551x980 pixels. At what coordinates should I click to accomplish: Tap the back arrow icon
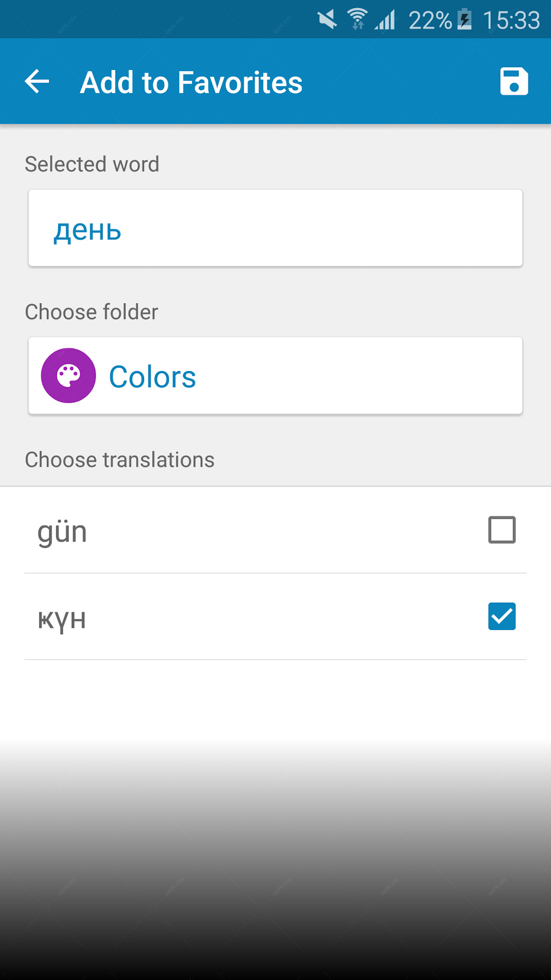click(37, 82)
